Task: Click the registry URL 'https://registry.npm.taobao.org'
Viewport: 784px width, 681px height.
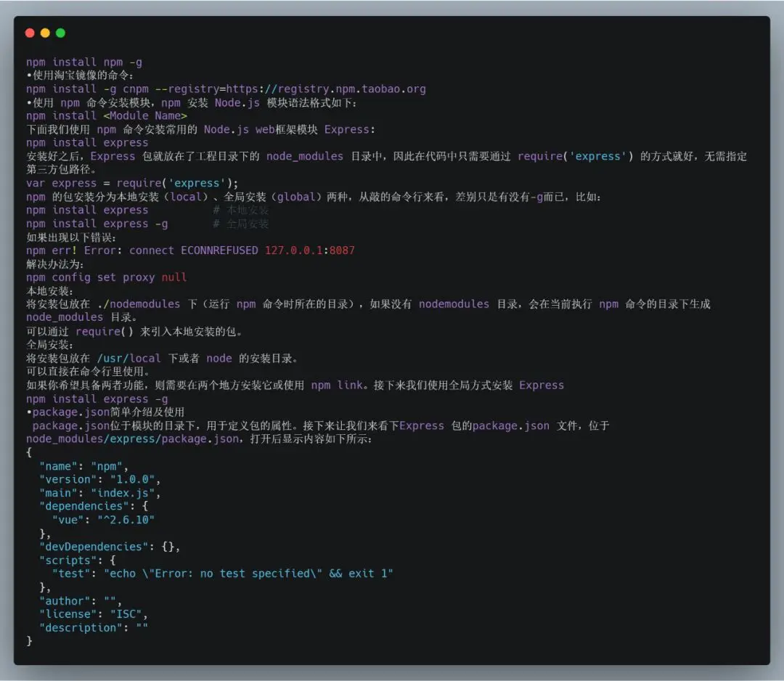Action: pos(326,89)
